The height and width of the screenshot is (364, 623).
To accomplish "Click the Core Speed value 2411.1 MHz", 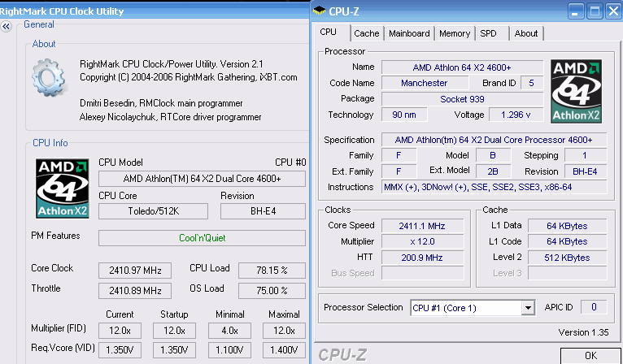I will pos(422,226).
